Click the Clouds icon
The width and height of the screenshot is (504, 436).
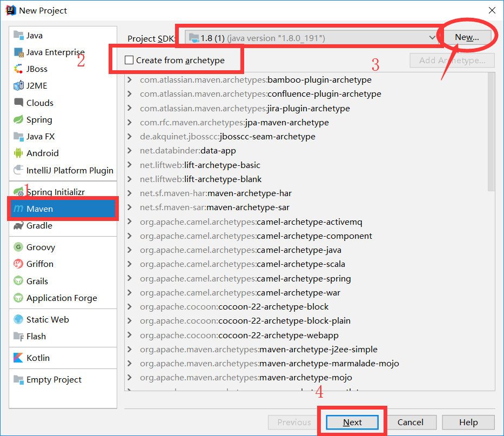pos(18,103)
